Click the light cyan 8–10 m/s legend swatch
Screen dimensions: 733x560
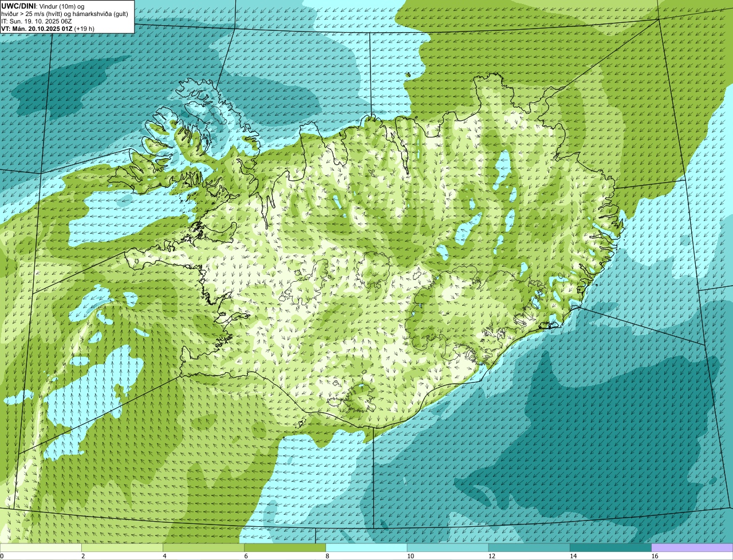coord(366,547)
